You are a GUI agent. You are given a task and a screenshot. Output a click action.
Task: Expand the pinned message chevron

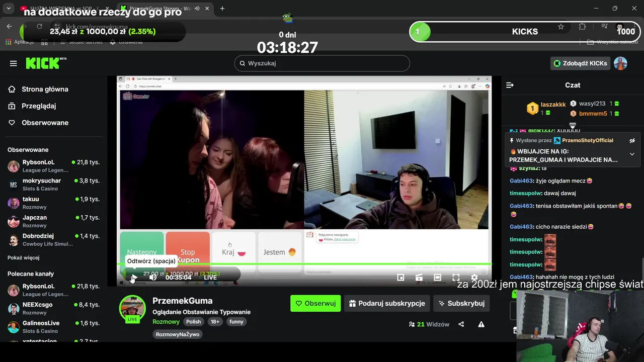point(632,154)
